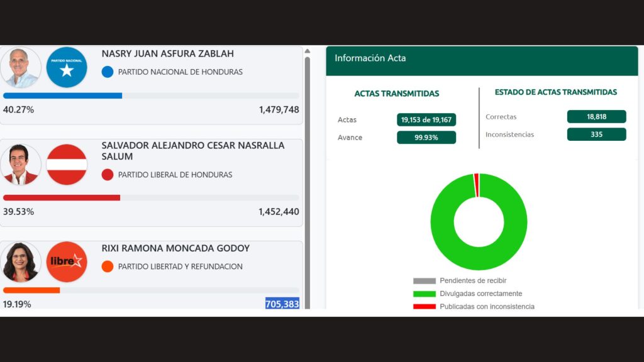
Task: Click the scroll-up arrow of candidate list
Action: click(308, 52)
